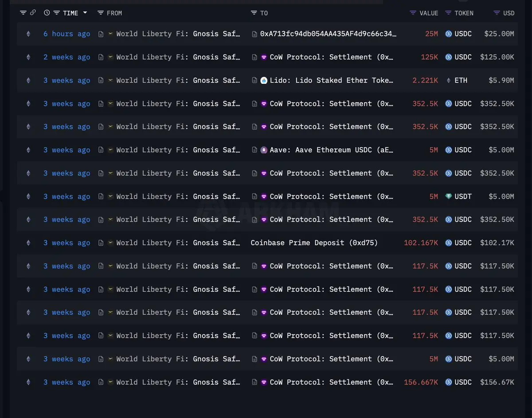
Task: Click the Lido droplet icon
Action: (x=264, y=80)
